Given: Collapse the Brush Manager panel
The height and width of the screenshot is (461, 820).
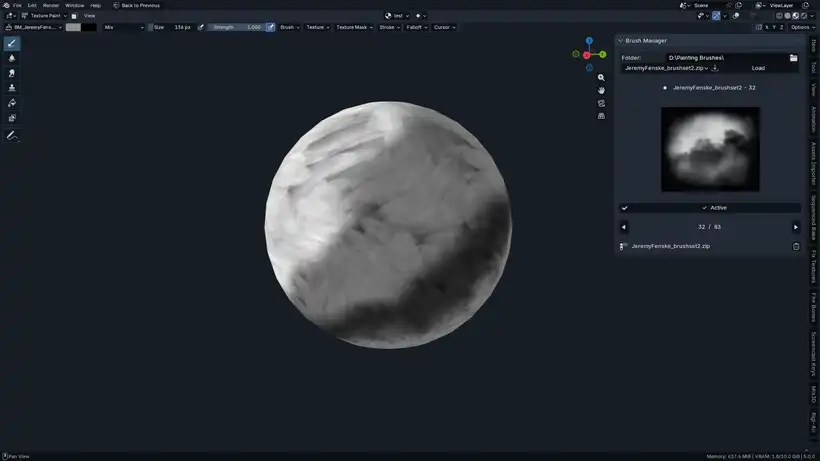Looking at the screenshot, I should point(620,41).
